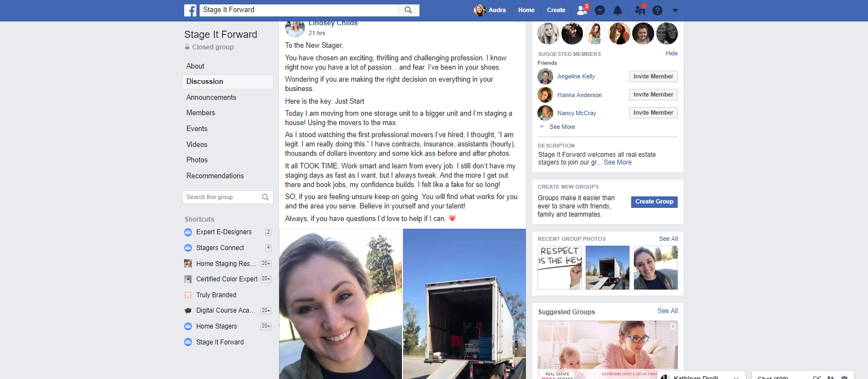Click the search magnifier in top bar
This screenshot has width=868, height=379.
(x=408, y=10)
